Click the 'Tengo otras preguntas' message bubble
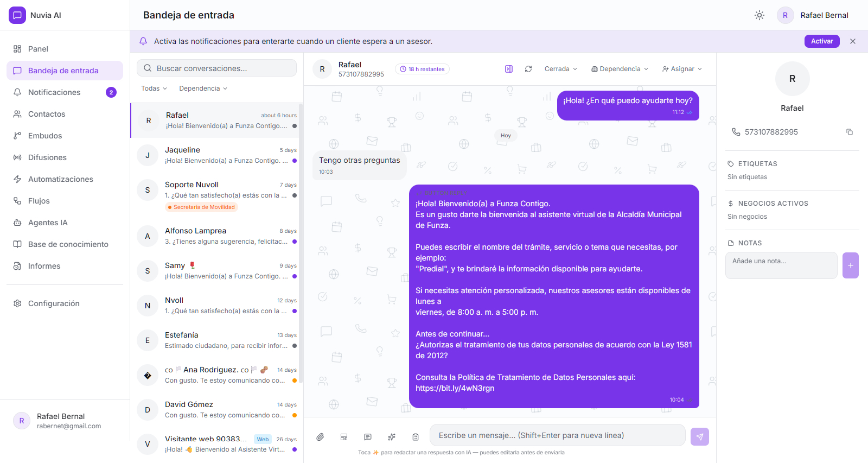 point(360,166)
